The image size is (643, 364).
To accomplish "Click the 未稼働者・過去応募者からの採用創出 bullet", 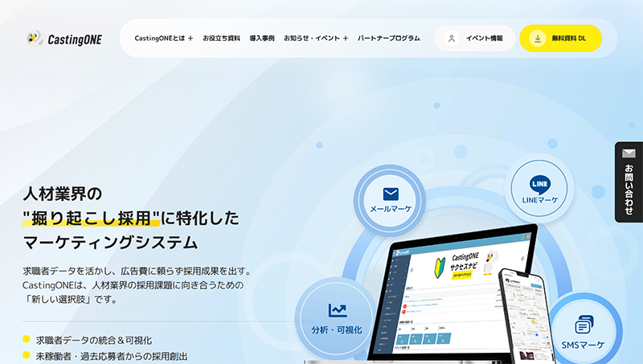I will (112, 356).
